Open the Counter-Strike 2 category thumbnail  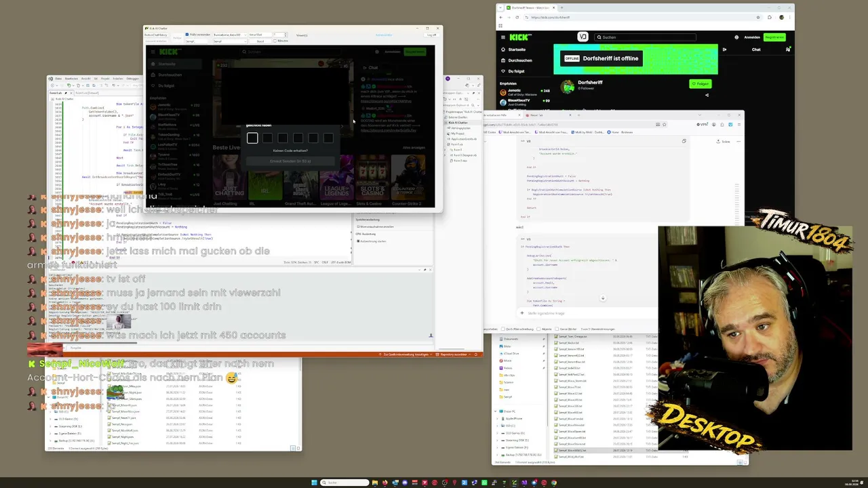click(x=408, y=176)
